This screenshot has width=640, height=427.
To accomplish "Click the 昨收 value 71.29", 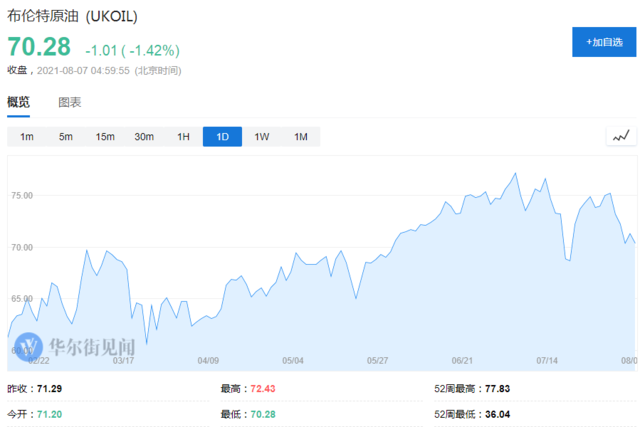I will point(49,389).
